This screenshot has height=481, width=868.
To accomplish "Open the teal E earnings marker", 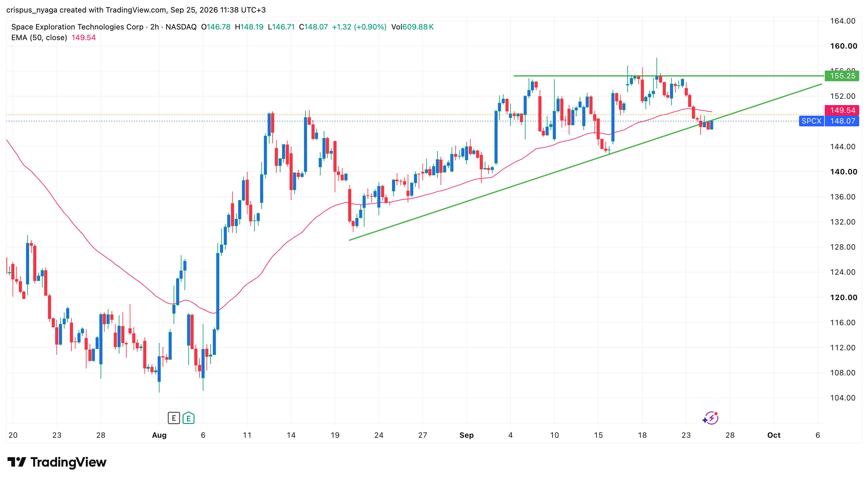I will pos(188,418).
